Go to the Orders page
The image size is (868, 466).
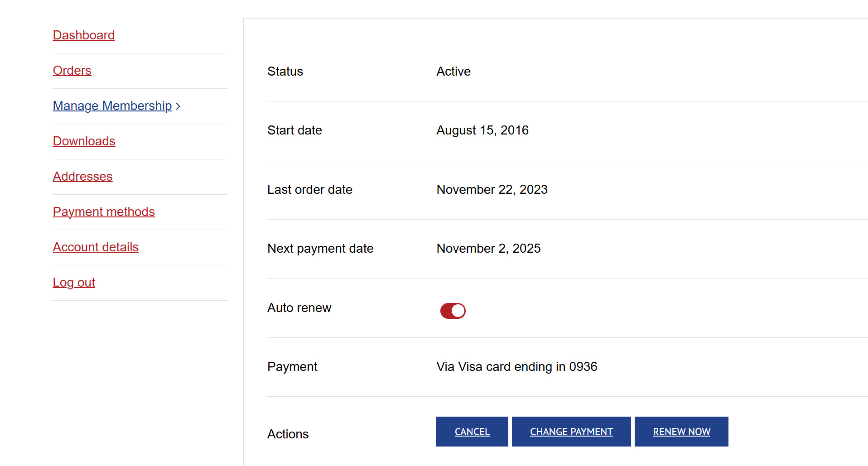click(x=72, y=71)
